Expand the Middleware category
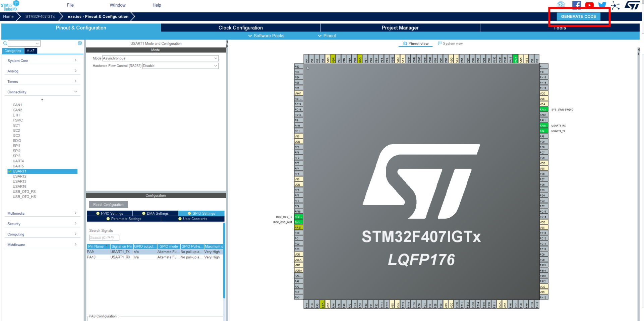644x321 pixels. point(42,245)
